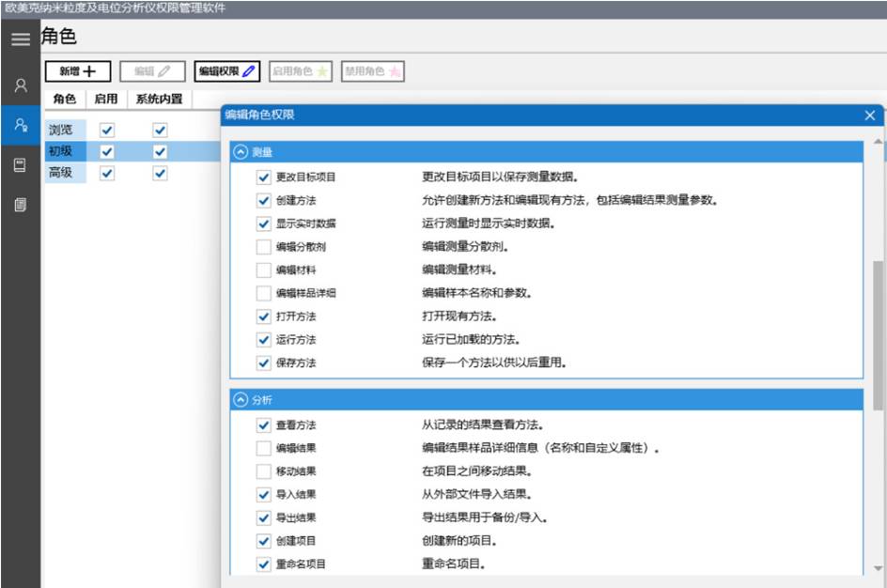The image size is (887, 588).
Task: Uncheck the 显示实时数据 permission
Action: click(264, 224)
